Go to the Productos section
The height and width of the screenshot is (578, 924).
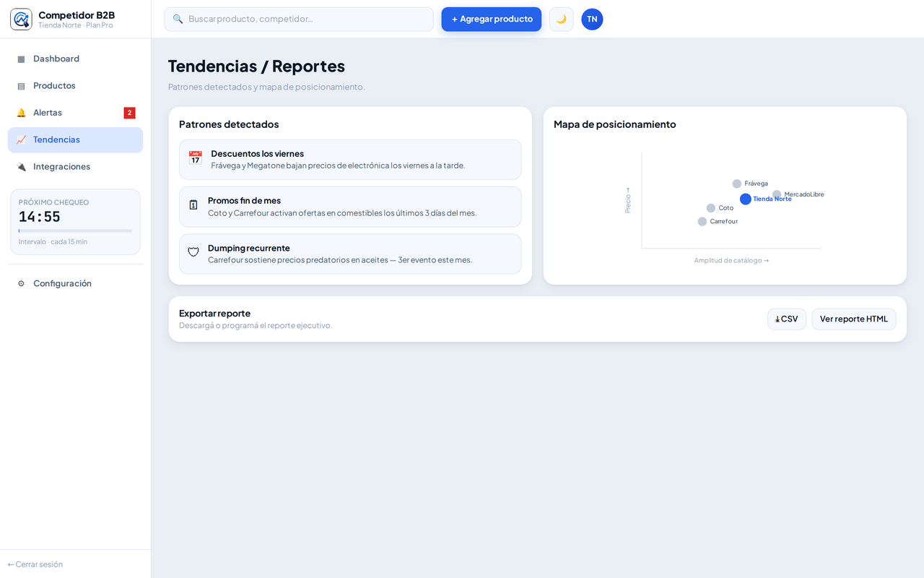75,86
